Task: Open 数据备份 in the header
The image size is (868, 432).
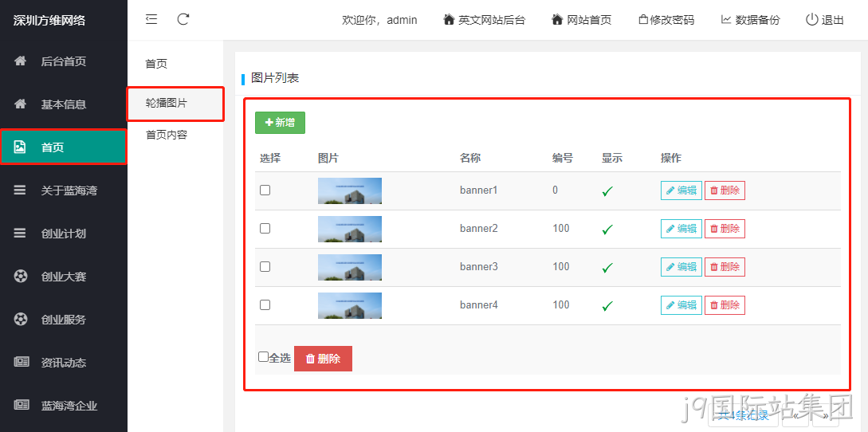Action: (751, 20)
